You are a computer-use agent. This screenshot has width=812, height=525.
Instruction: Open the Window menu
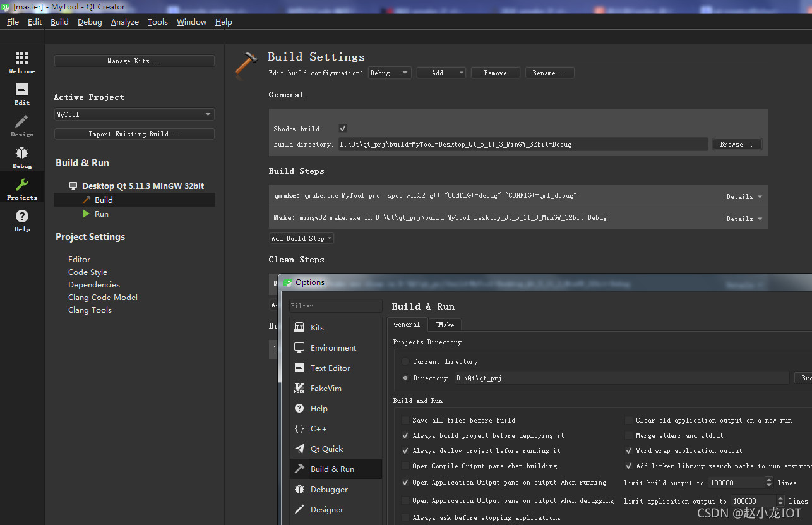point(191,21)
